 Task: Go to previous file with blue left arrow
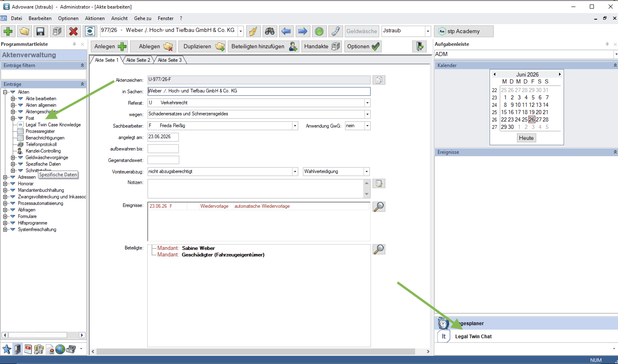click(286, 31)
